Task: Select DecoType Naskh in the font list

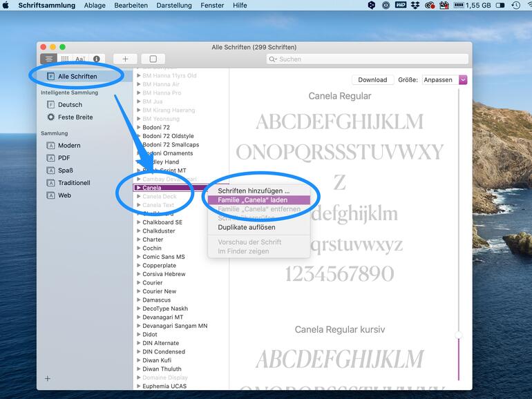Action: point(165,309)
